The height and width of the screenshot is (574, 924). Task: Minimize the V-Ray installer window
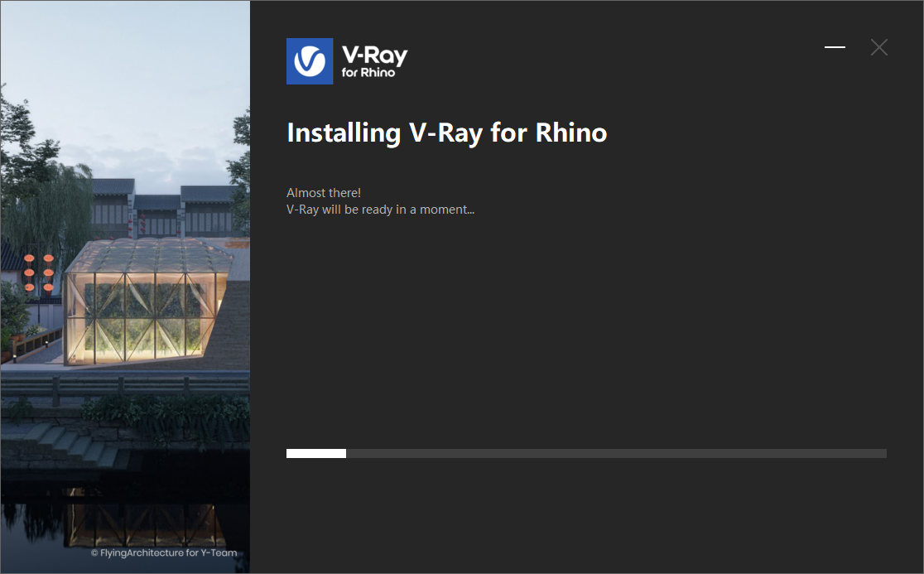[x=835, y=47]
